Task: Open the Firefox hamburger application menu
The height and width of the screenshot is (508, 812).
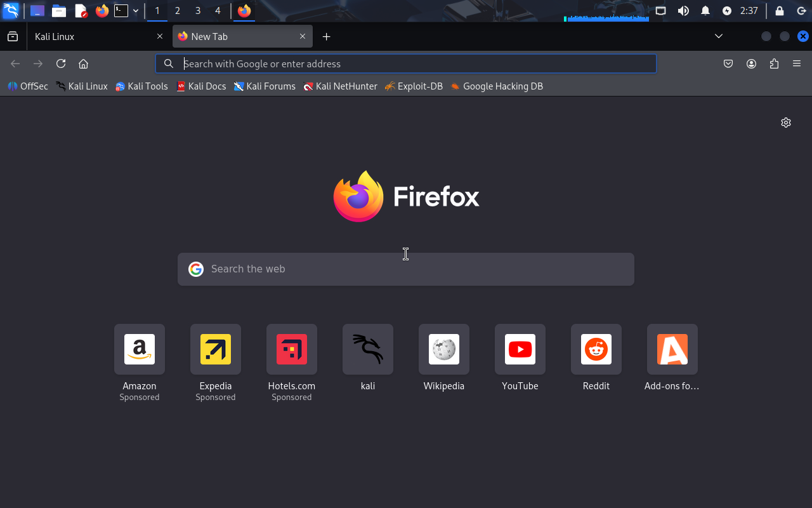Action: [x=797, y=63]
